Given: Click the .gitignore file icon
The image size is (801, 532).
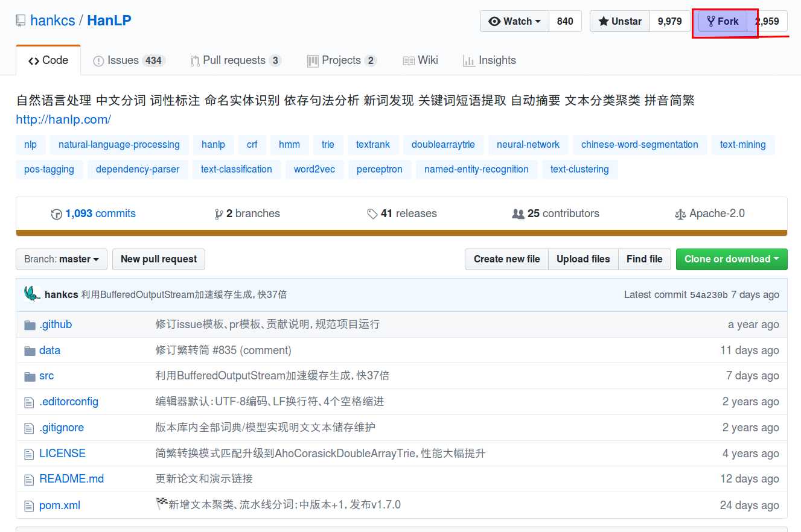Looking at the screenshot, I should point(29,428).
